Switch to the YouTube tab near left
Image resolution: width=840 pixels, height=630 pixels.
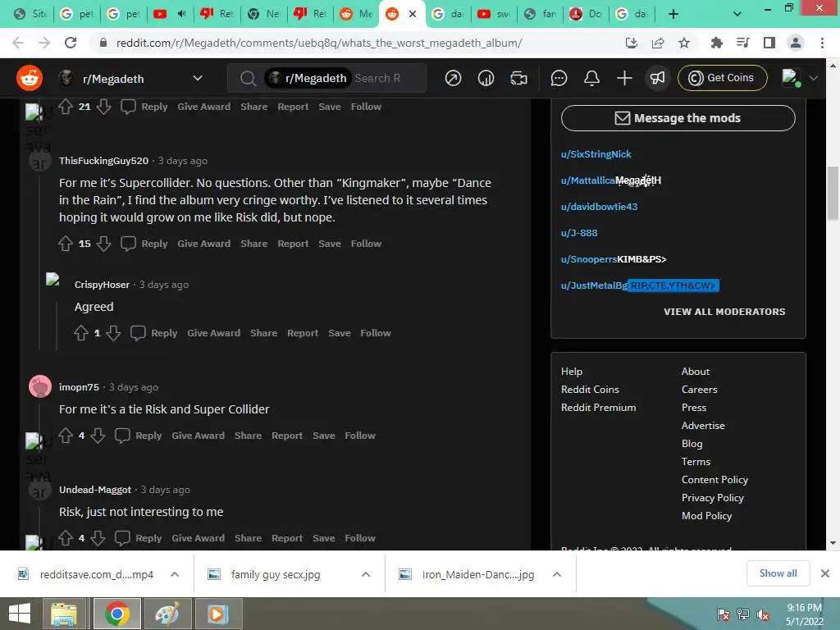pyautogui.click(x=169, y=14)
